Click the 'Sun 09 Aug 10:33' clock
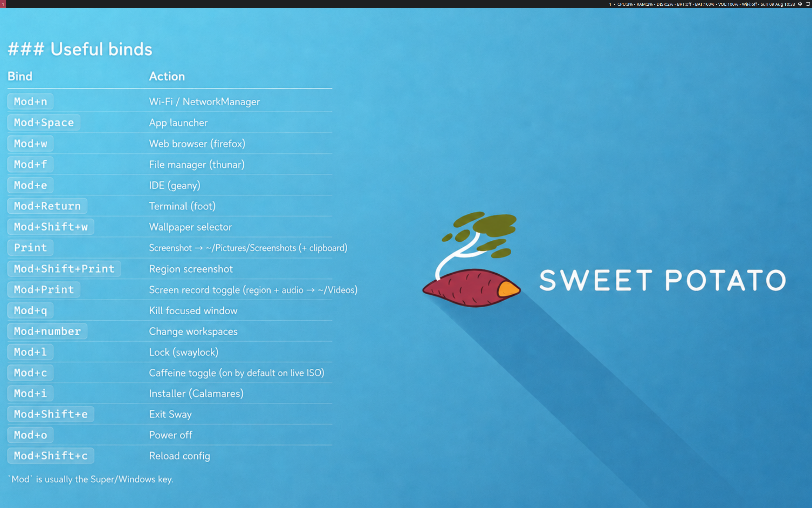Viewport: 812px width, 508px height. [778, 4]
